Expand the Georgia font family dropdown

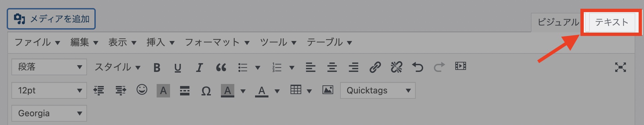pos(49,113)
